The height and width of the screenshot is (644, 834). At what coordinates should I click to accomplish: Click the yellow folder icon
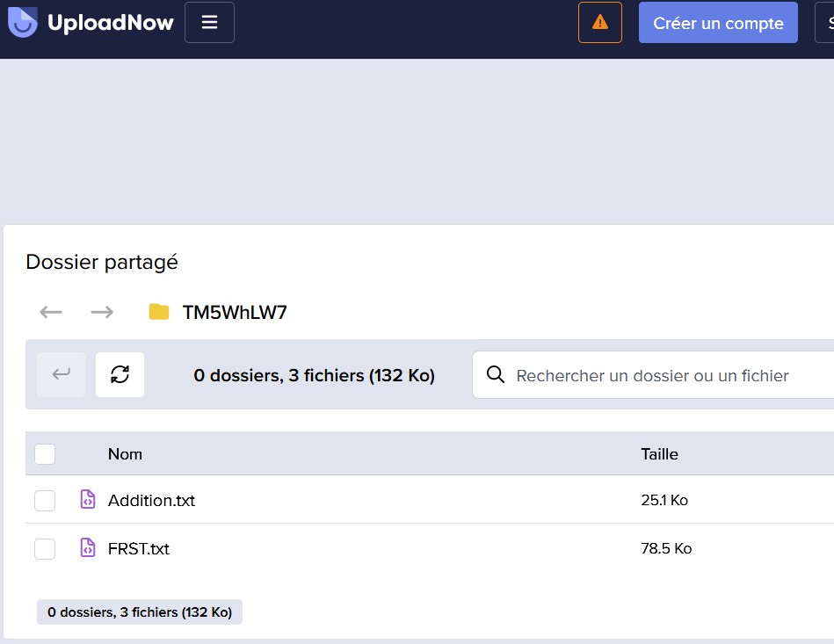click(x=159, y=312)
